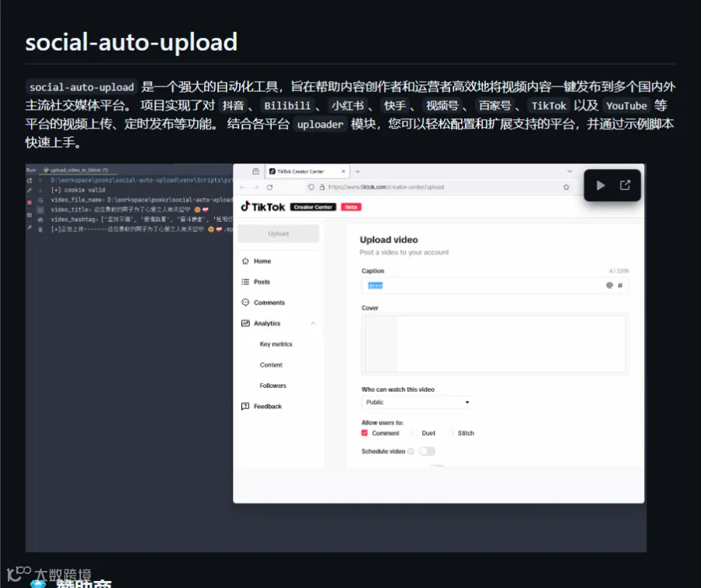
Task: Open Analytics in TikTok sidebar
Action: [x=267, y=323]
